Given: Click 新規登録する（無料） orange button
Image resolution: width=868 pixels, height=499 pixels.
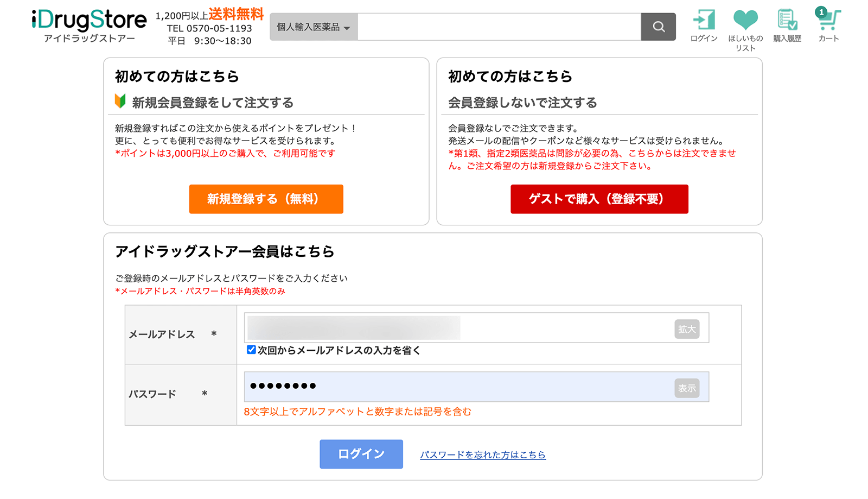Looking at the screenshot, I should (266, 199).
